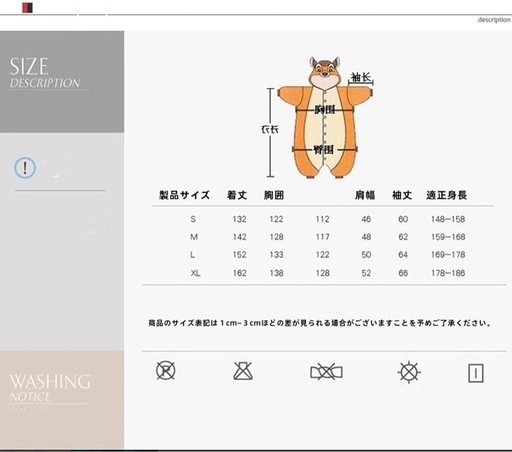
Task: Click the 製品サイズ column header
Action: (184, 195)
